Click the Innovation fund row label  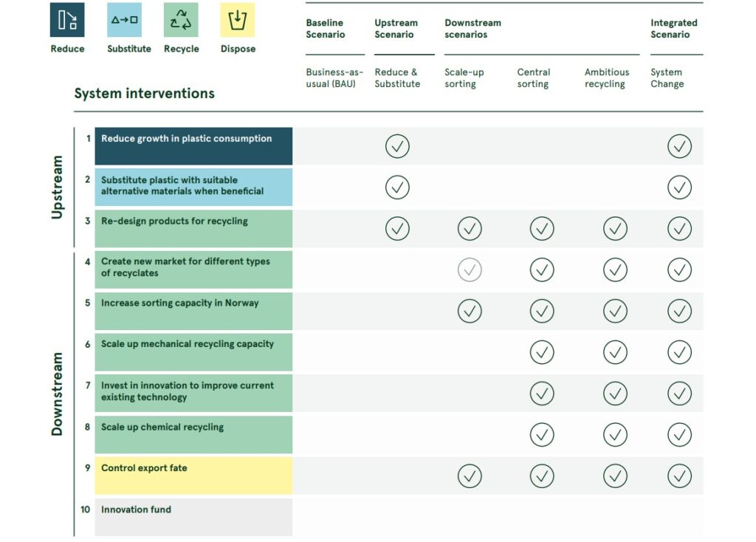(136, 510)
